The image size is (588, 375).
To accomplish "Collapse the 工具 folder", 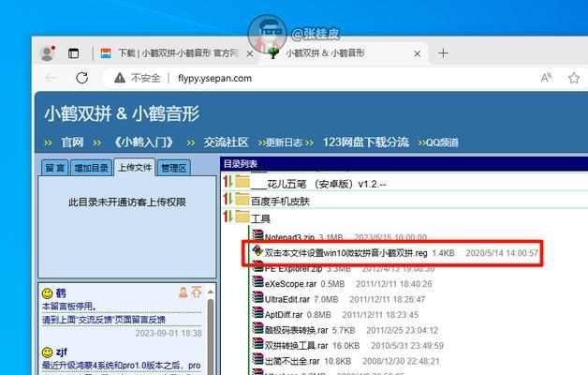I will coord(260,218).
